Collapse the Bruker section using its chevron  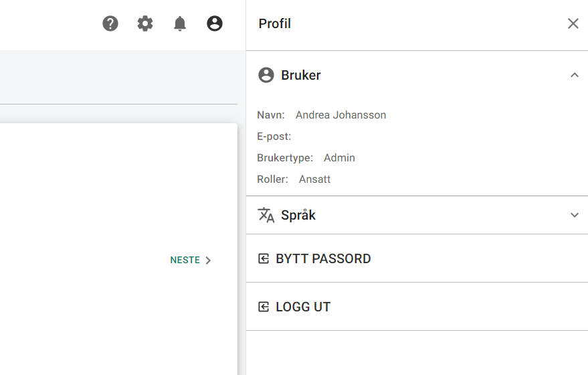575,75
